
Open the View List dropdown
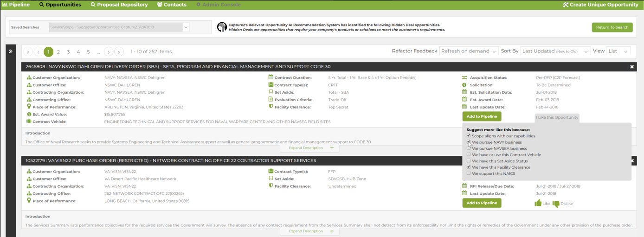click(x=618, y=51)
